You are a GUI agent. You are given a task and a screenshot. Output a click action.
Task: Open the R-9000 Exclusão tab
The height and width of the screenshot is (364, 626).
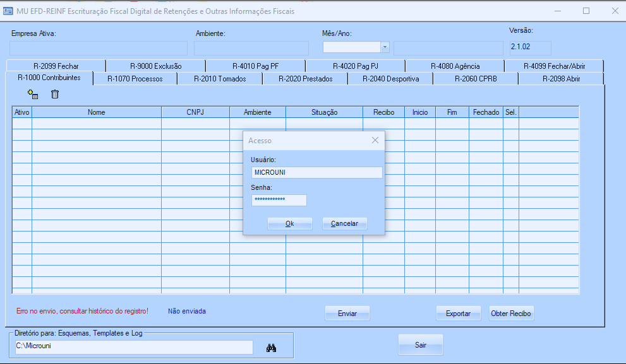[x=155, y=66]
